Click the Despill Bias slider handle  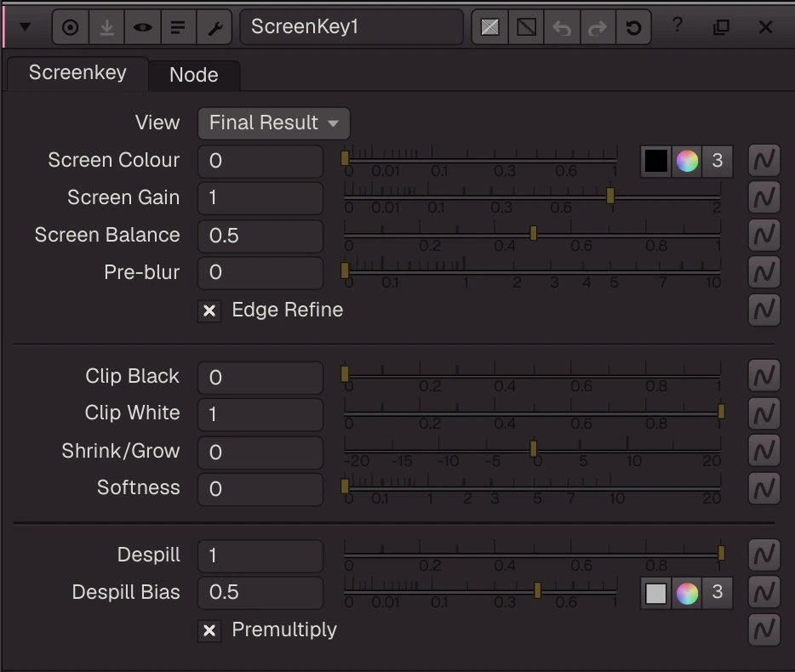coord(537,590)
